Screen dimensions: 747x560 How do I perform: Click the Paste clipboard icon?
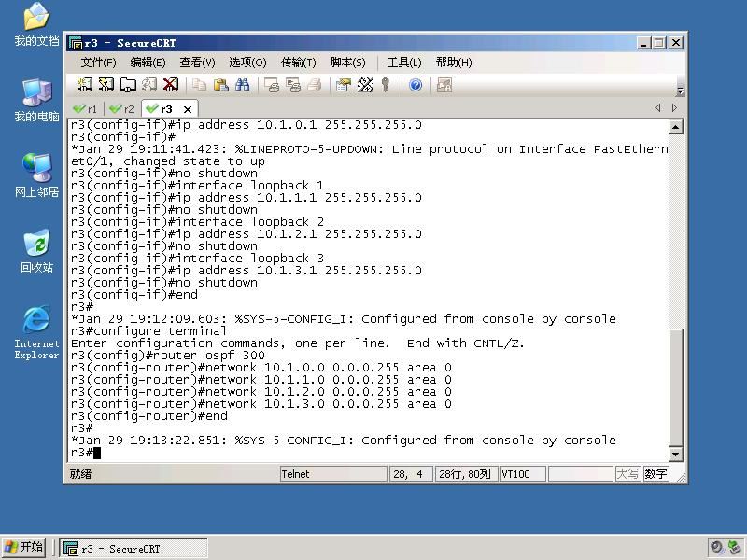(x=220, y=85)
